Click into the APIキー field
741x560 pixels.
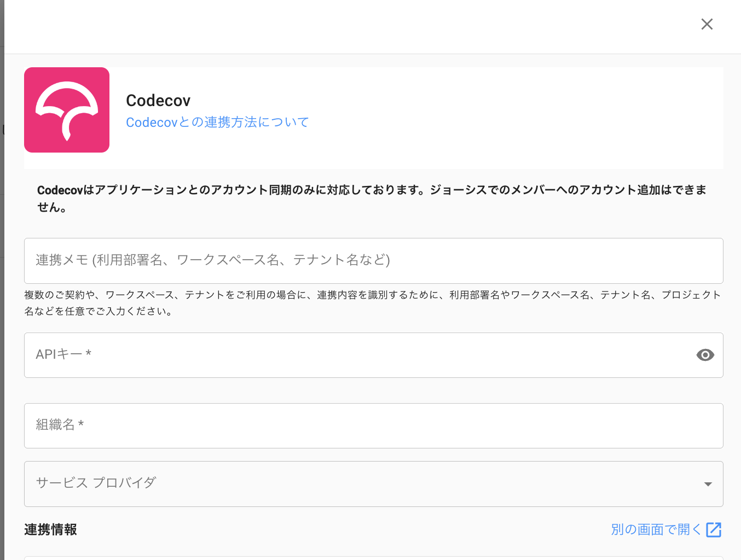click(356, 355)
